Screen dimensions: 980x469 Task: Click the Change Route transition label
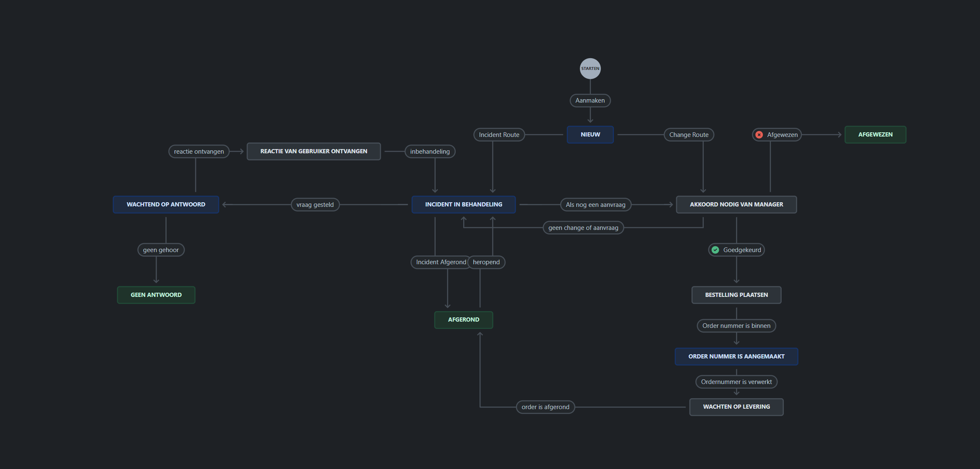[688, 134]
